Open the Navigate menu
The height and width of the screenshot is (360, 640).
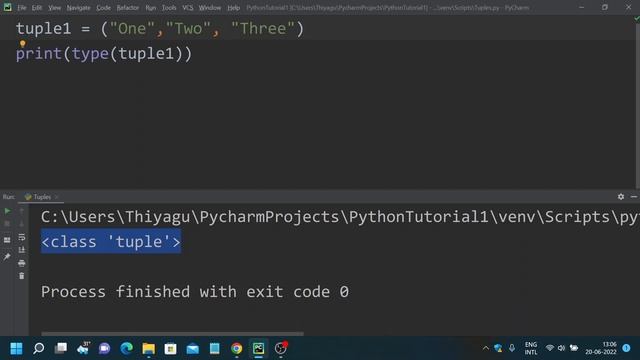tap(78, 8)
